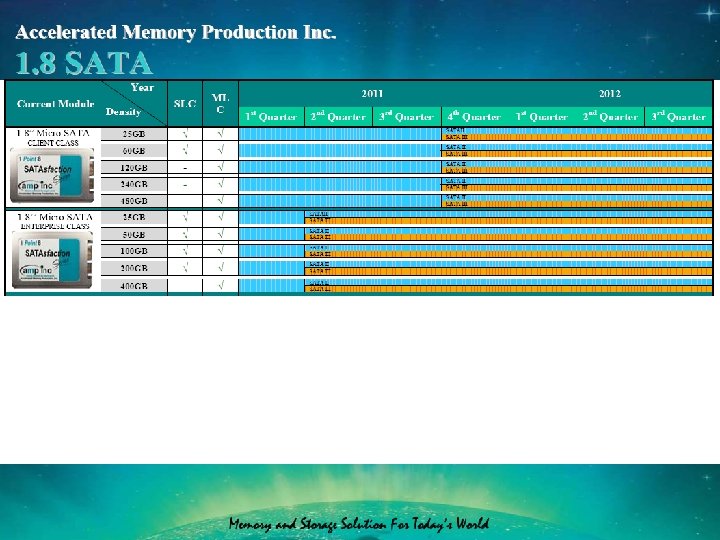Select the 'Accelerated Memory Production Inc.' heading
Image resolution: width=720 pixels, height=540 pixels.
click(176, 33)
